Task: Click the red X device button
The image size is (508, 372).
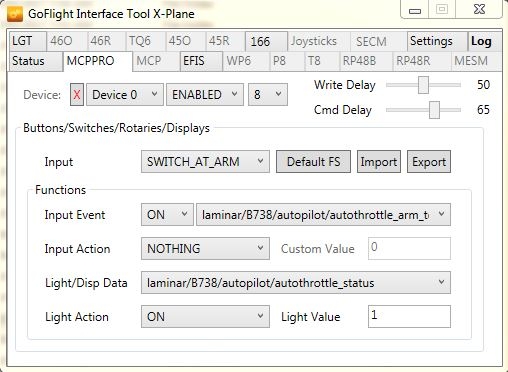Action: click(x=77, y=95)
